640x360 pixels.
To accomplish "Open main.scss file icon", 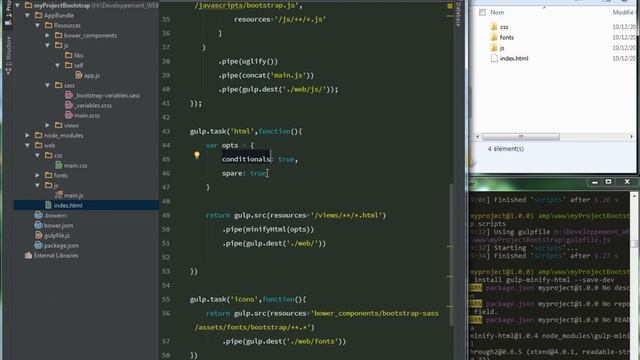I will [69, 115].
